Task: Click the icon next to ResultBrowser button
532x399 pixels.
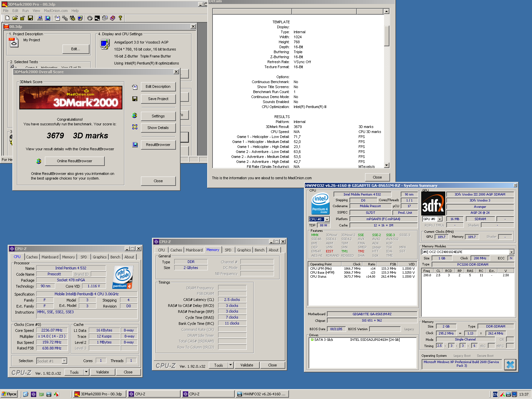Action: pyautogui.click(x=135, y=145)
